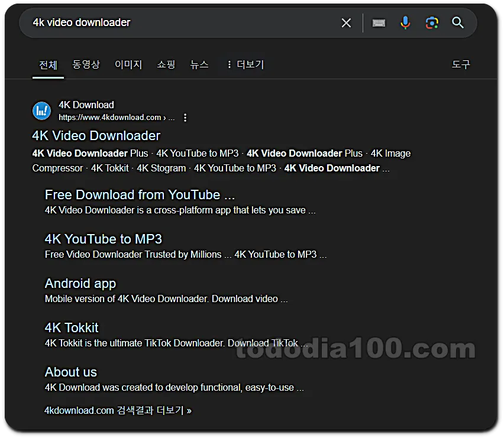
Task: Open the on-screen keyboard icon
Action: (379, 22)
